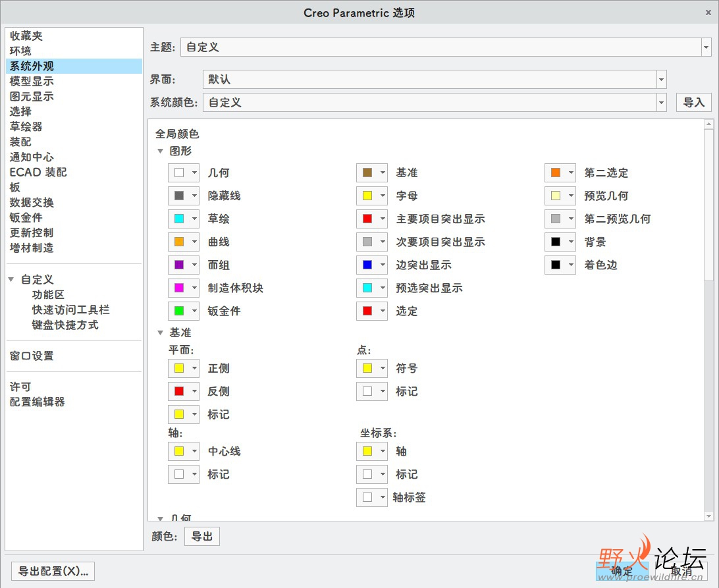Open the 几何 color dropdown arrow

[x=194, y=173]
